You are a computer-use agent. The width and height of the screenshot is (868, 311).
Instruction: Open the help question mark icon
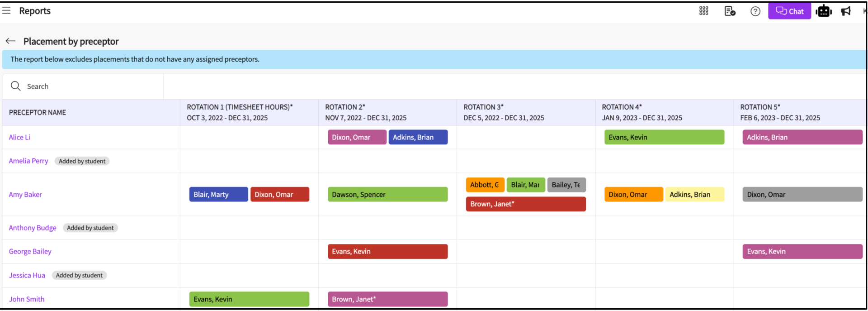755,11
